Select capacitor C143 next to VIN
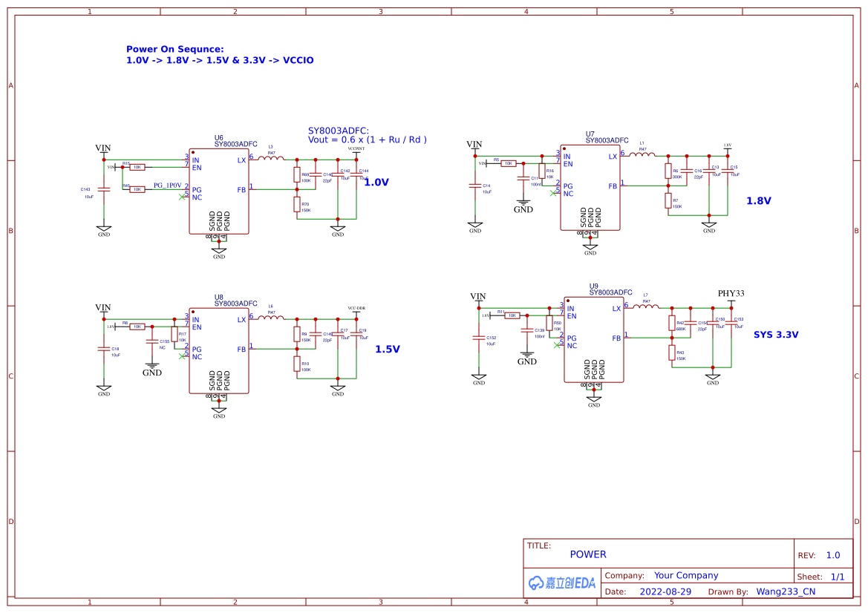Image resolution: width=868 pixels, height=613 pixels. pyautogui.click(x=103, y=190)
